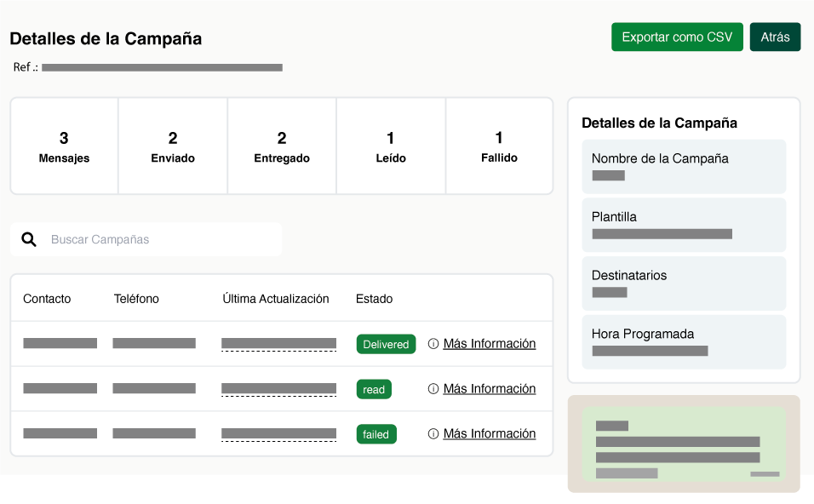Click the Última Actualización column header
The image size is (814, 504).
click(x=276, y=299)
